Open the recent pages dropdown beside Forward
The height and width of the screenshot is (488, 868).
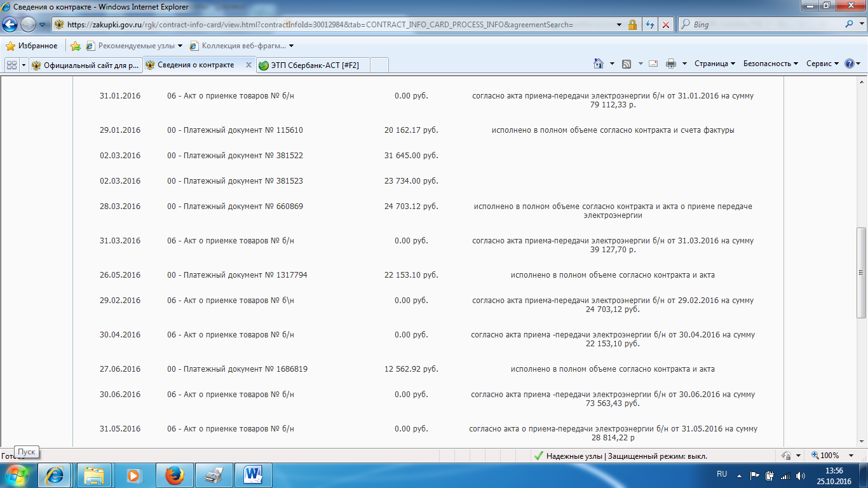[42, 25]
